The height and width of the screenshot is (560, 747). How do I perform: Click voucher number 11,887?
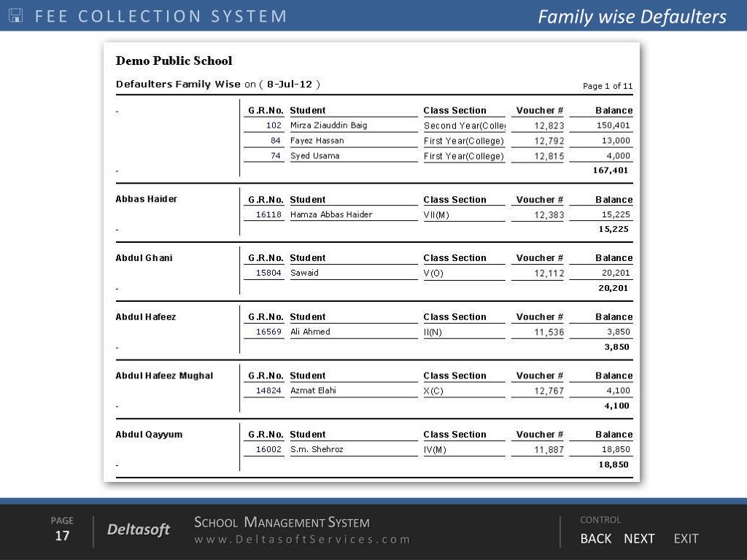click(549, 450)
